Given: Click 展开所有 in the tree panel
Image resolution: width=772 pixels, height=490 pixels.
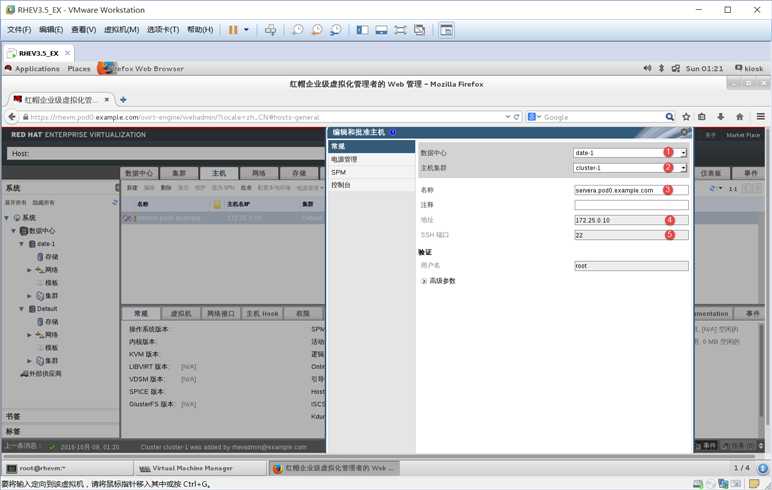Looking at the screenshot, I should (16, 202).
